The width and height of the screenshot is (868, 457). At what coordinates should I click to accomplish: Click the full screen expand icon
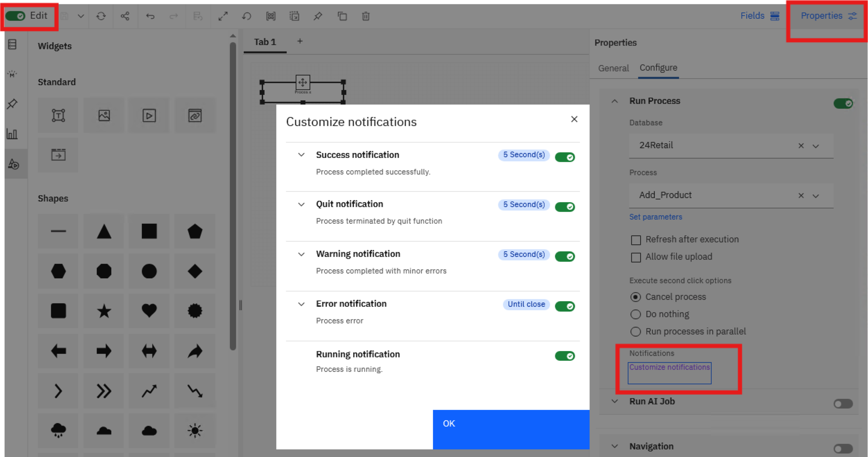(x=223, y=16)
